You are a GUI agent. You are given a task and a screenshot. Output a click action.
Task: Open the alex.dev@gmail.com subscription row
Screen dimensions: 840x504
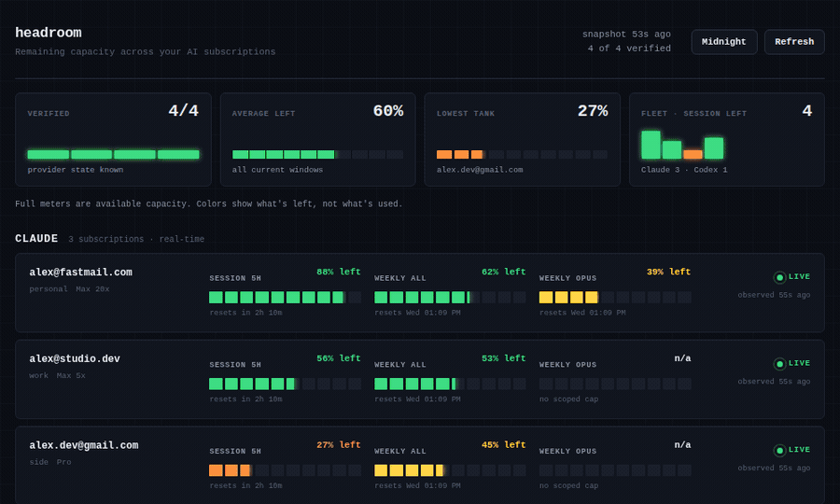point(420,465)
